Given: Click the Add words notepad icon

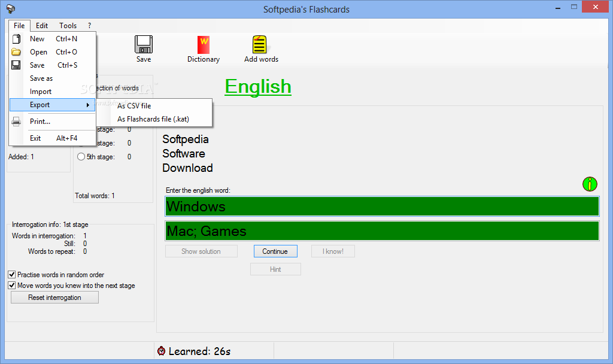Looking at the screenshot, I should click(260, 44).
